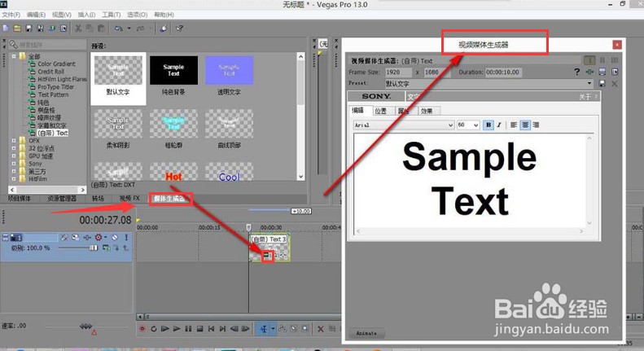Open the 视图(V) menu
Image resolution: width=644 pixels, height=351 pixels.
click(62, 15)
